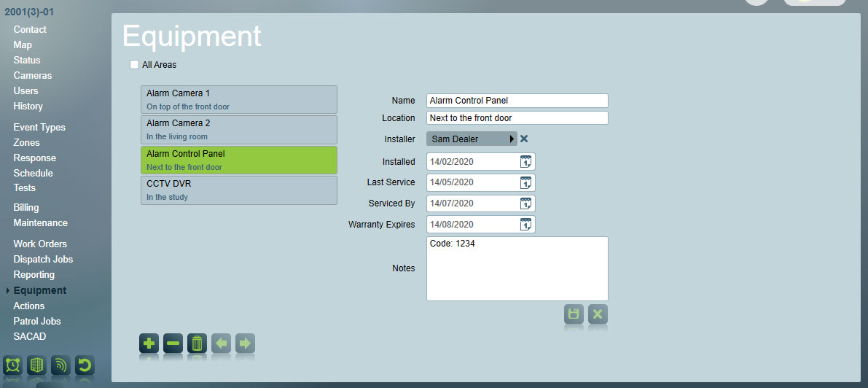868x388 pixels.
Task: Go to Cameras in the sidebar menu
Action: [x=33, y=75]
